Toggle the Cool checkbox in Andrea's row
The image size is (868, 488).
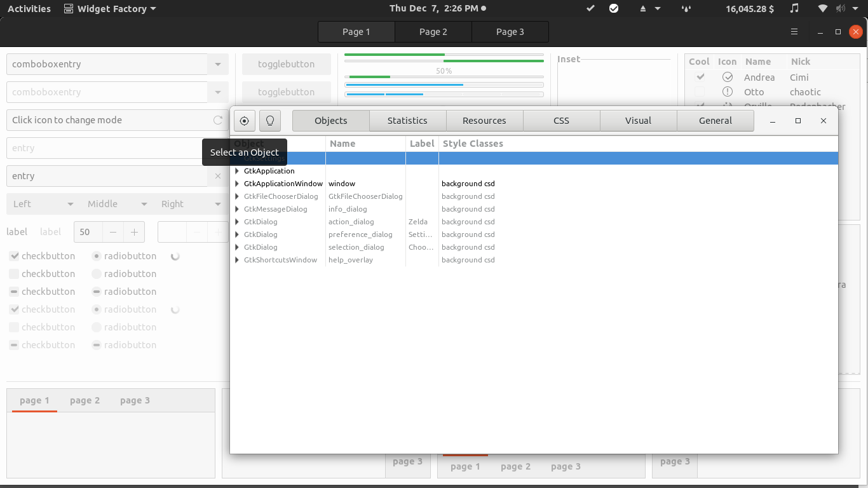(x=700, y=77)
